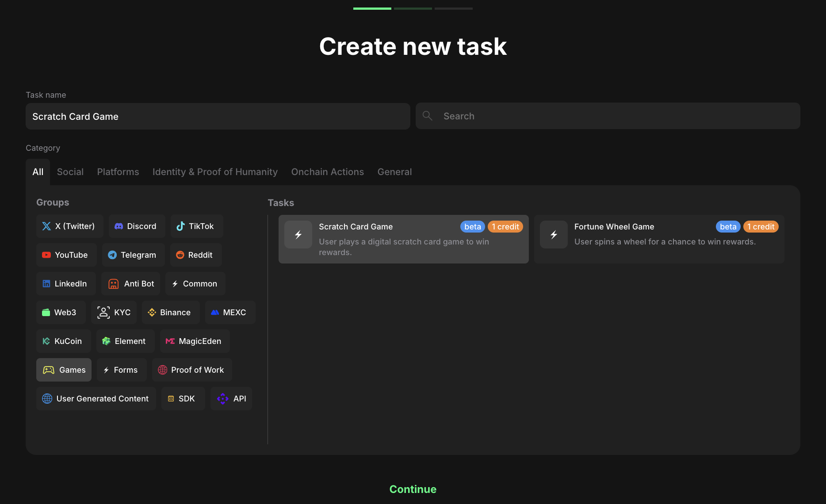
Task: Choose the TikTok group
Action: tap(197, 226)
